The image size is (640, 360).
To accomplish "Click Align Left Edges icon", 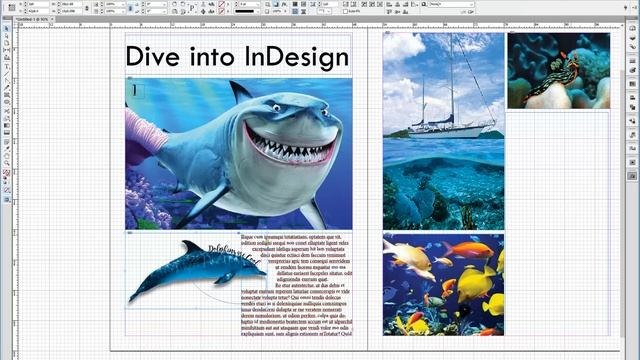I will pyautogui.click(x=389, y=4).
